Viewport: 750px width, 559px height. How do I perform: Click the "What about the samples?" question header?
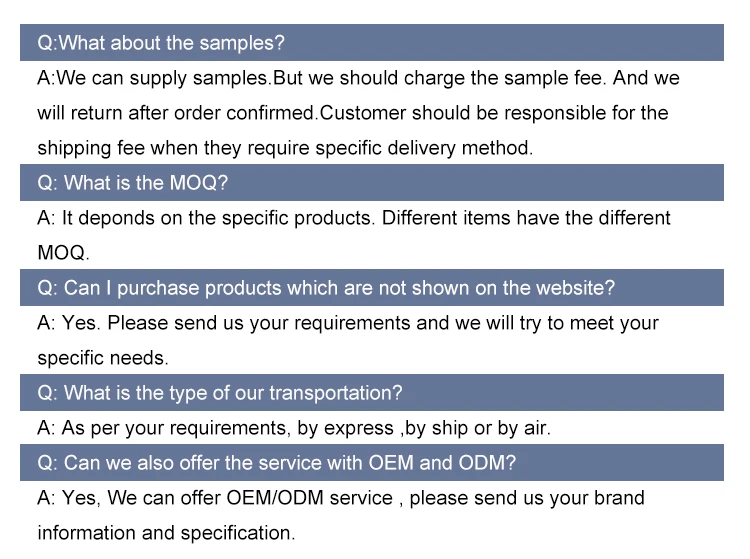[x=161, y=43]
